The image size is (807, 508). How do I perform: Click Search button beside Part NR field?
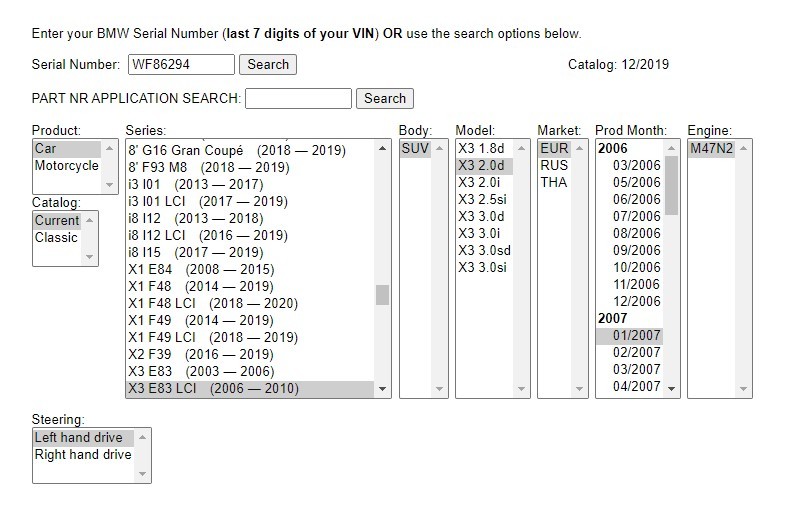click(384, 98)
